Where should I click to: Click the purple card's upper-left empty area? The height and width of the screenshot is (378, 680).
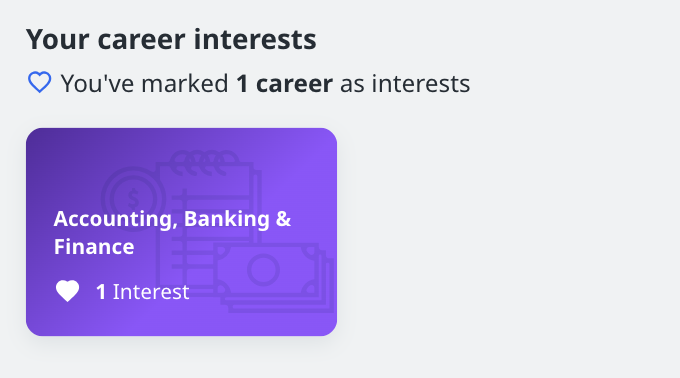[65, 160]
